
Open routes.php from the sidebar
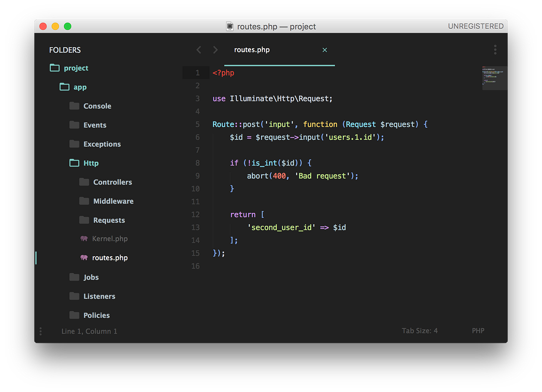click(x=110, y=258)
